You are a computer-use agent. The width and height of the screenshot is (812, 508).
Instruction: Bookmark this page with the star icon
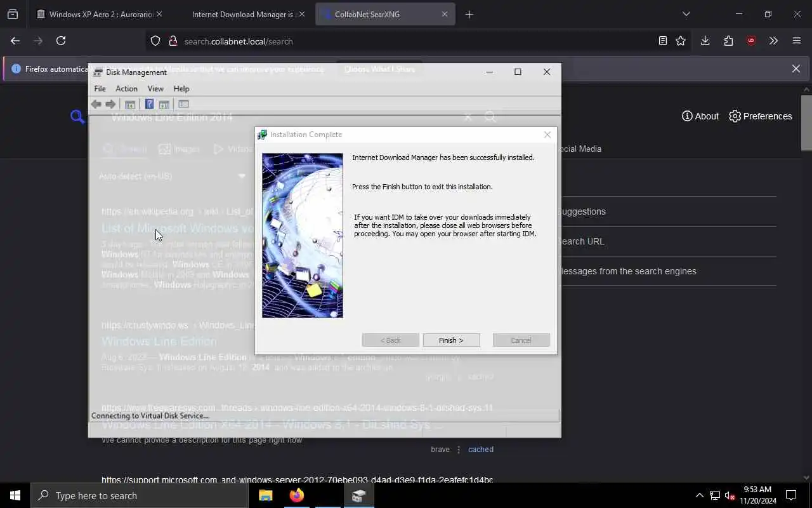point(681,41)
